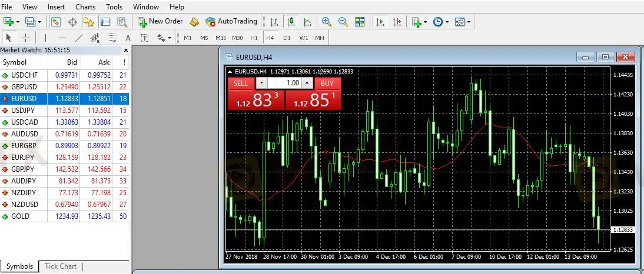Image resolution: width=644 pixels, height=274 pixels.
Task: Toggle chart Auto Scroll
Action: (380, 22)
